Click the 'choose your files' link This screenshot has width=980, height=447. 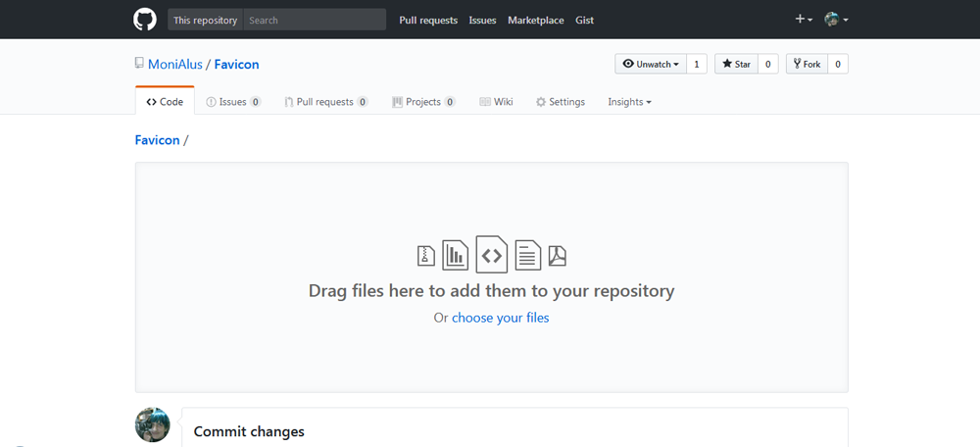tap(500, 318)
